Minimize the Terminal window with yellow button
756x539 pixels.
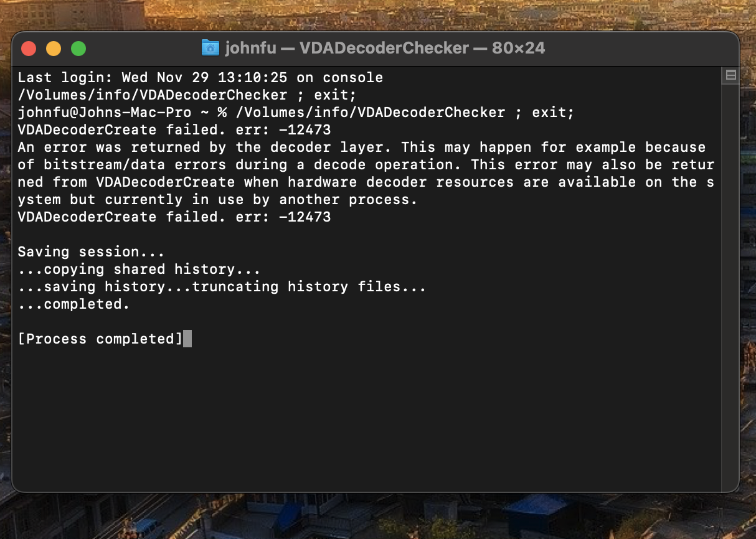click(x=54, y=49)
